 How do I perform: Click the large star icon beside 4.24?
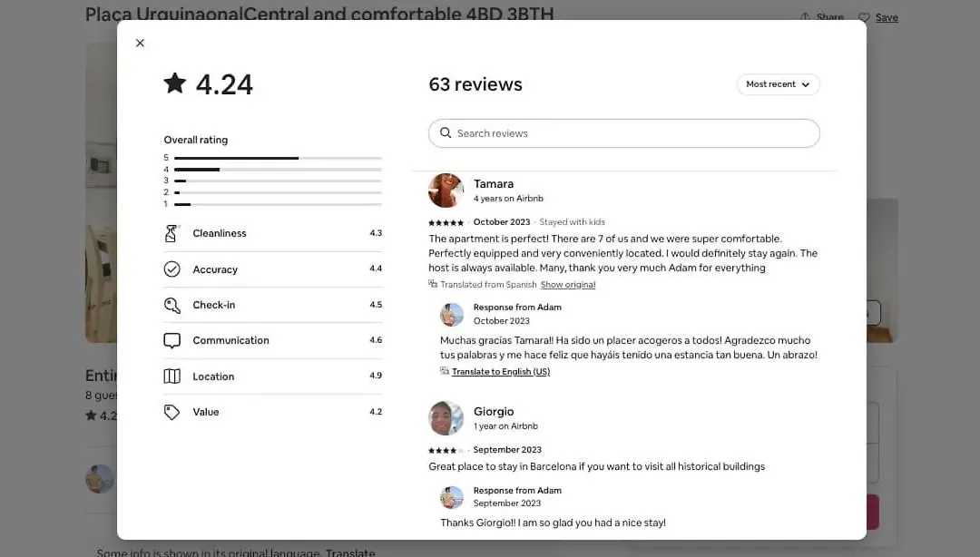pos(175,83)
